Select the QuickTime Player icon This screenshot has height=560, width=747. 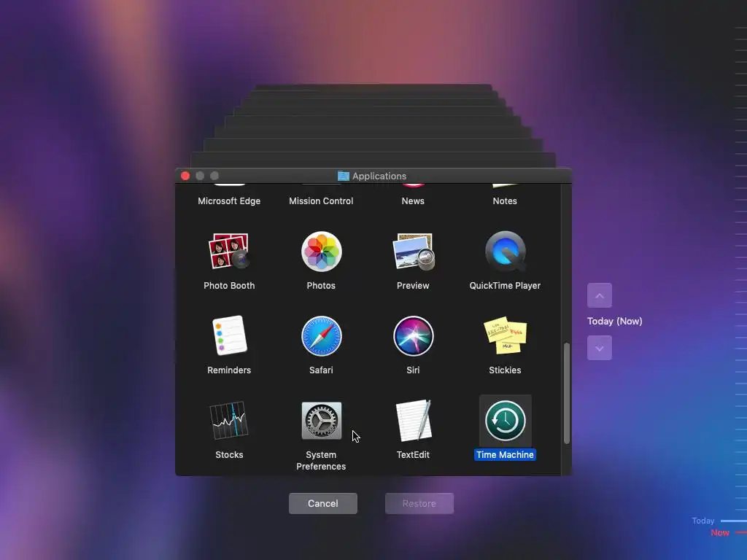505,252
